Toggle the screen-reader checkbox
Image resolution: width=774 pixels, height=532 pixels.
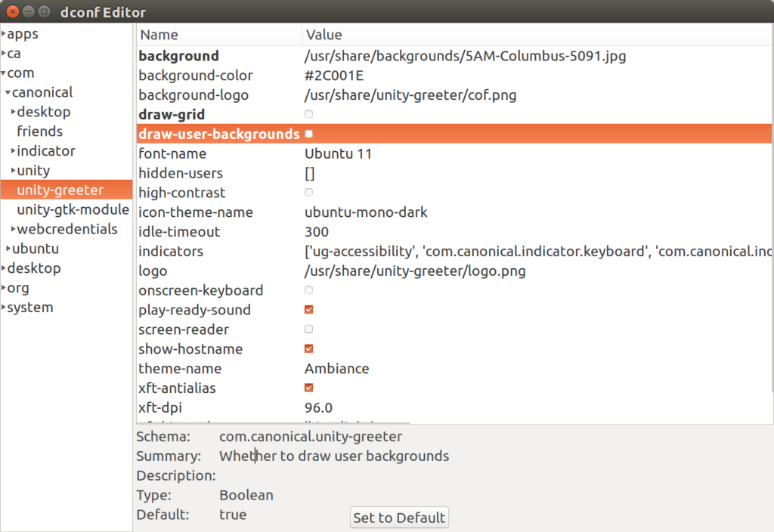(309, 329)
